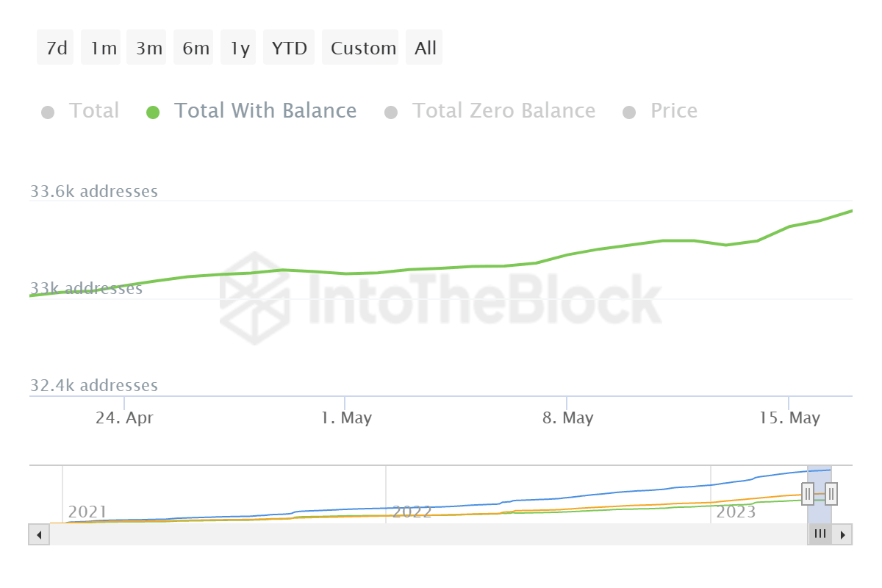Choose the 3m range option
Viewport: 882px width, 588px height.
click(149, 49)
